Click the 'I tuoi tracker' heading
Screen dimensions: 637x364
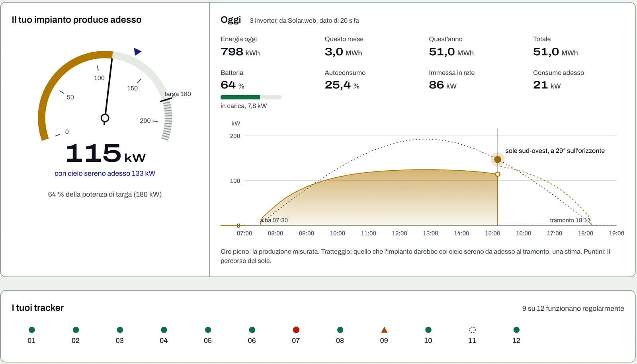tap(38, 308)
